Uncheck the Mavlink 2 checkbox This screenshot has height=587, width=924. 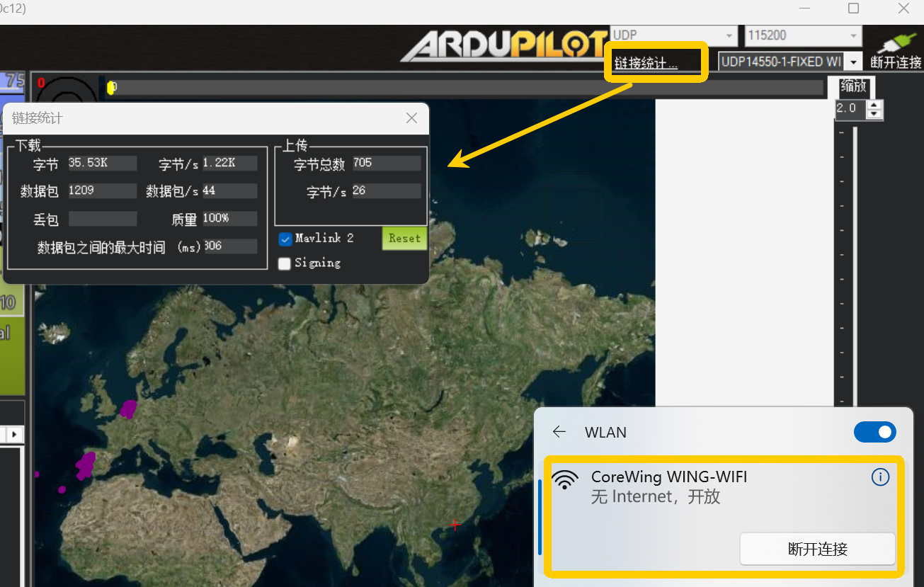tap(285, 239)
